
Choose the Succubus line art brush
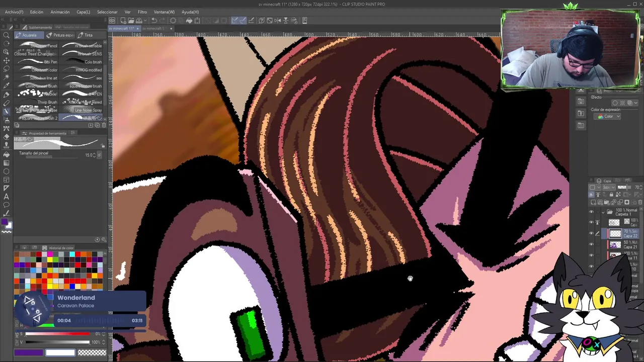[x=37, y=77]
